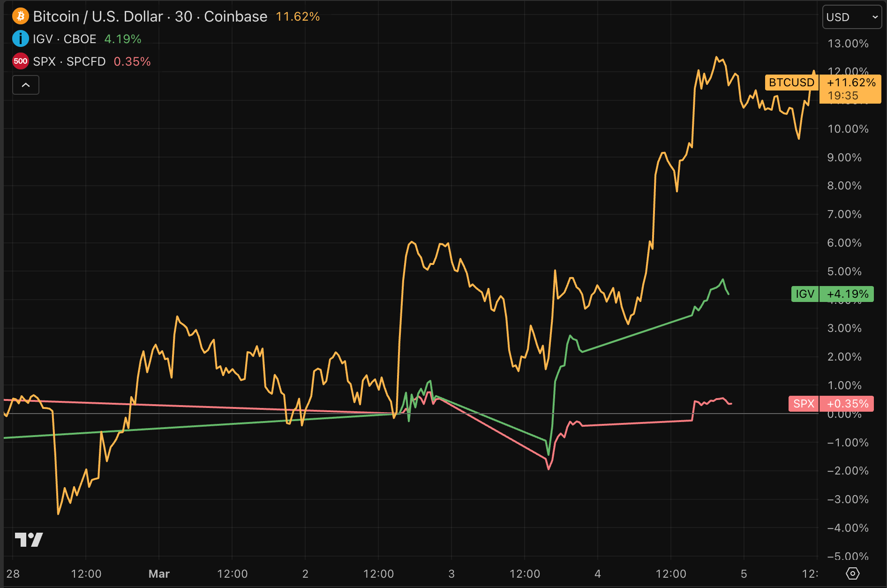
Task: Select the SPX · SPCFD legend entry
Action: coord(69,61)
